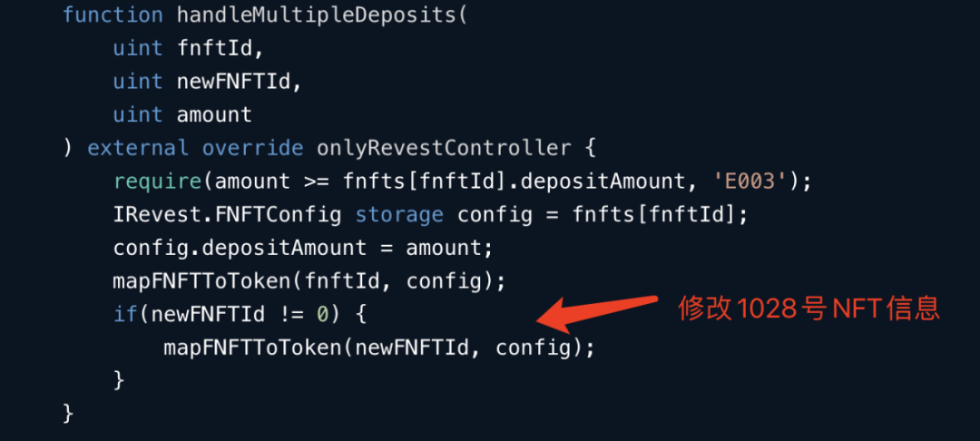Image resolution: width=980 pixels, height=441 pixels.
Task: Click the handleMultipleDeposits function name
Action: point(318,15)
